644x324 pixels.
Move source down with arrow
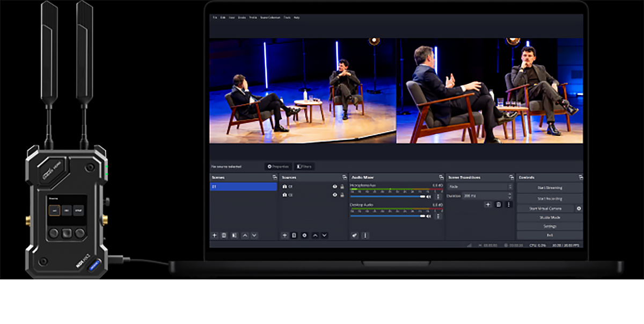[325, 235]
